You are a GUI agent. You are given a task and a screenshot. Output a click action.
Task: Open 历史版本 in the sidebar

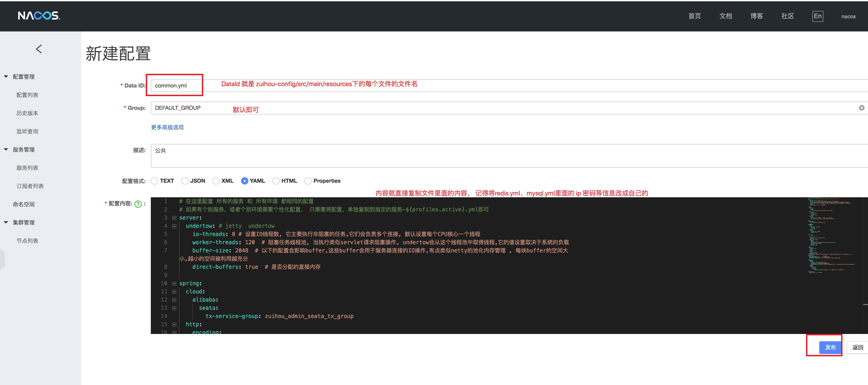tap(27, 113)
